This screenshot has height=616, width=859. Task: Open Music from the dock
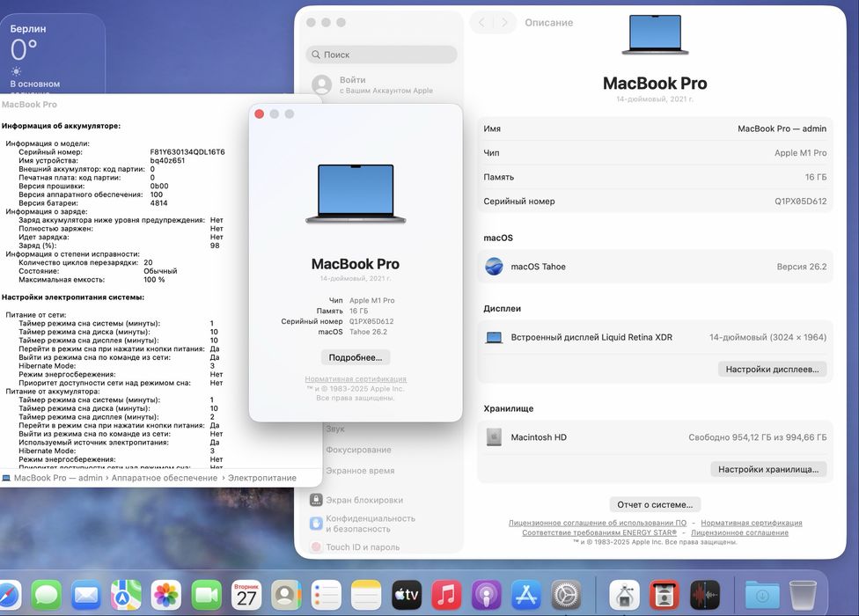pos(446,595)
